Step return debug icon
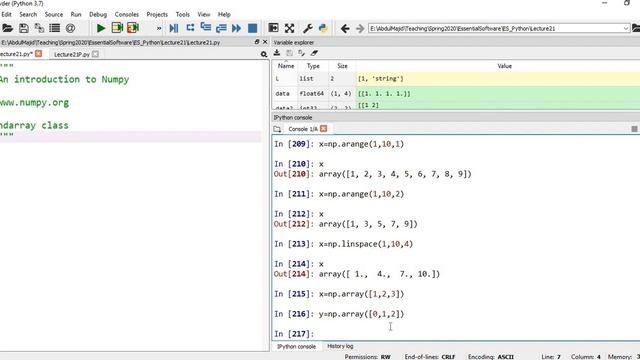Image resolution: width=640 pixels, height=360 pixels. 221,28
